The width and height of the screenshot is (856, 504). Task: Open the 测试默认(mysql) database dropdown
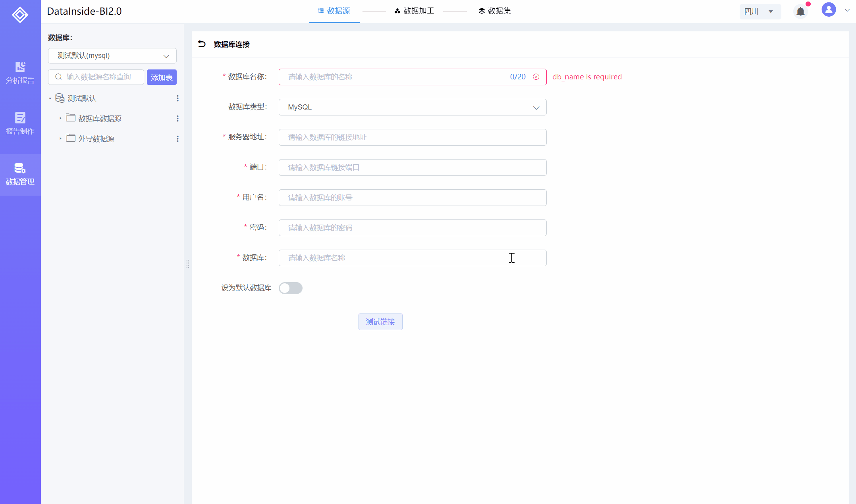pos(112,56)
